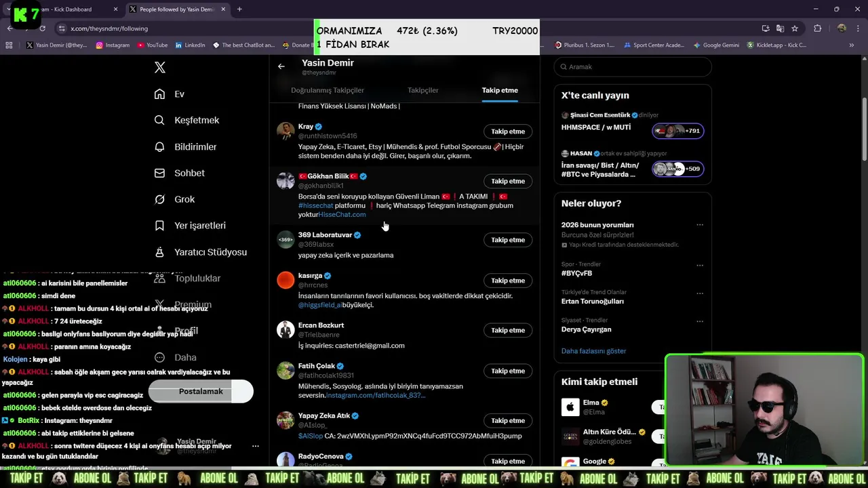The height and width of the screenshot is (488, 868).
Task: Open the Ev home icon
Action: 159,94
